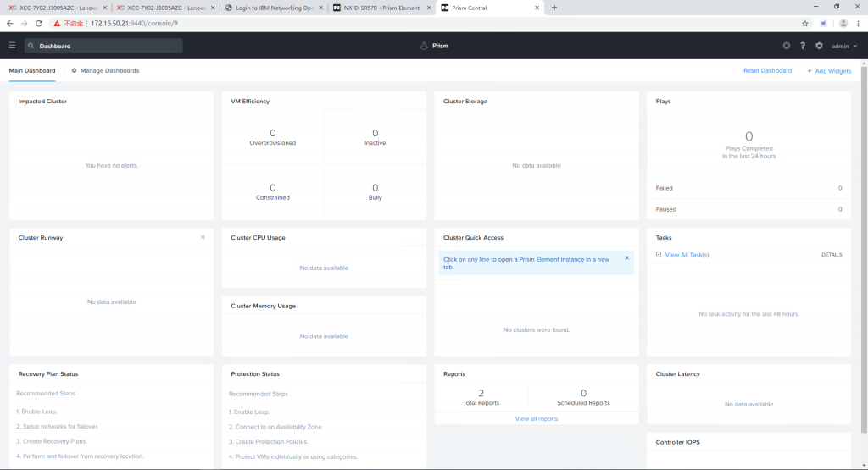Open the help question mark menu
Image resolution: width=868 pixels, height=470 pixels.
803,46
